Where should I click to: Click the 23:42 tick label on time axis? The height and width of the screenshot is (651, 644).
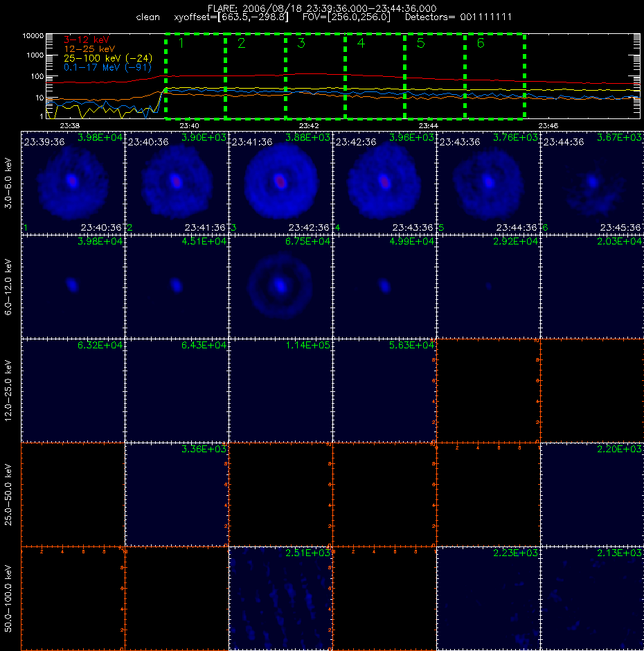click(309, 126)
